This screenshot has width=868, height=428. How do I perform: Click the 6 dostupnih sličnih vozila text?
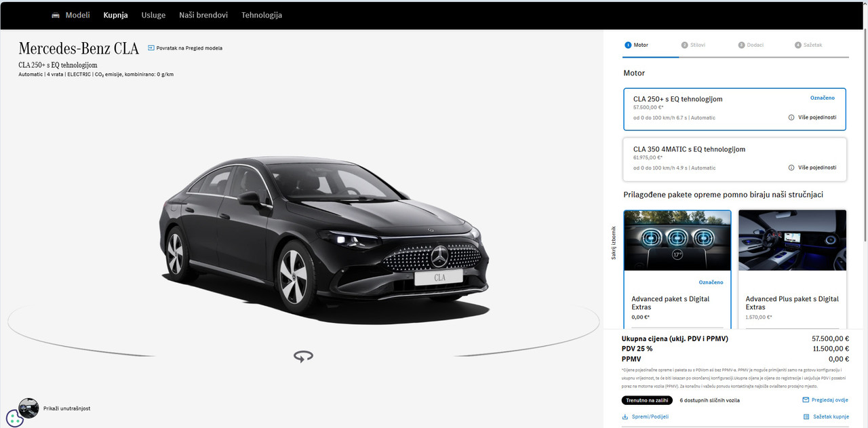tap(709, 400)
